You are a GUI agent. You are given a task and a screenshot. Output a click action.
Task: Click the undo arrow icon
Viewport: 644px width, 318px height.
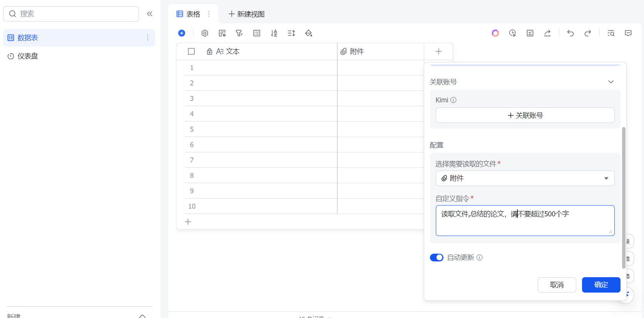click(x=570, y=33)
